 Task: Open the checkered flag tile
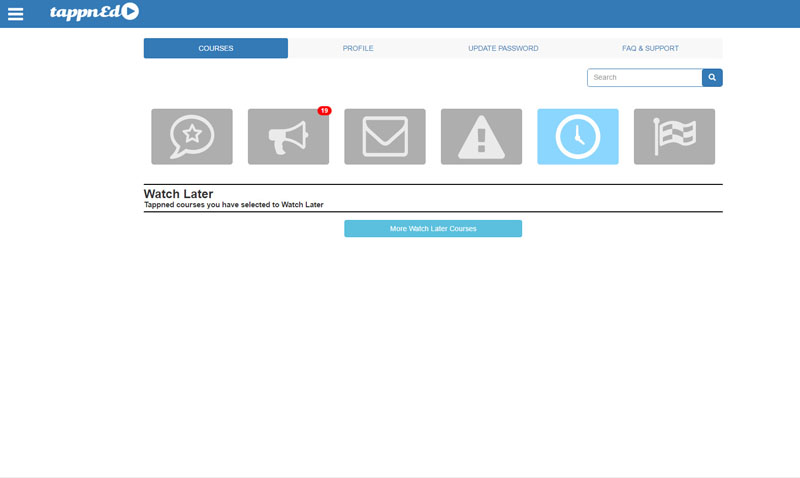pos(674,136)
